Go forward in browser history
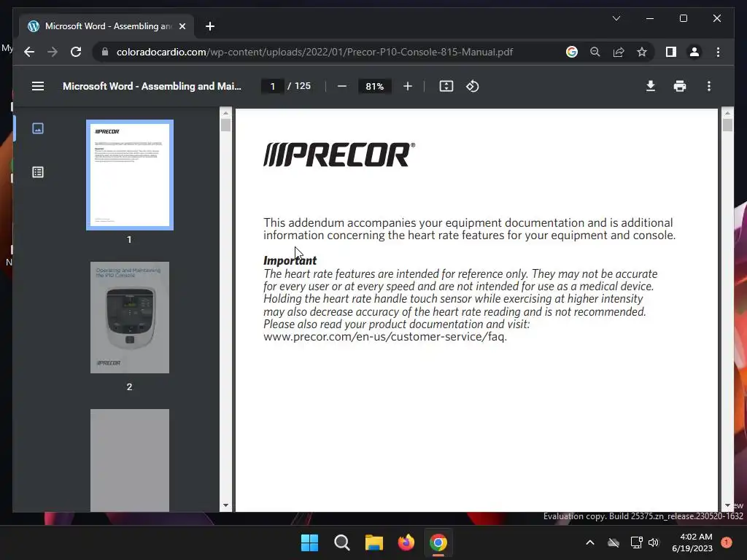The image size is (747, 560). [53, 52]
